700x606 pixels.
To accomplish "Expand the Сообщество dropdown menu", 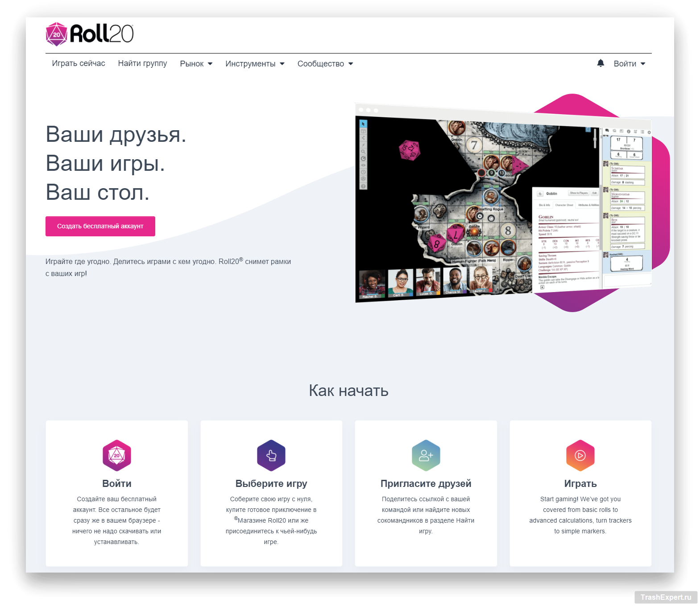I will (x=325, y=64).
